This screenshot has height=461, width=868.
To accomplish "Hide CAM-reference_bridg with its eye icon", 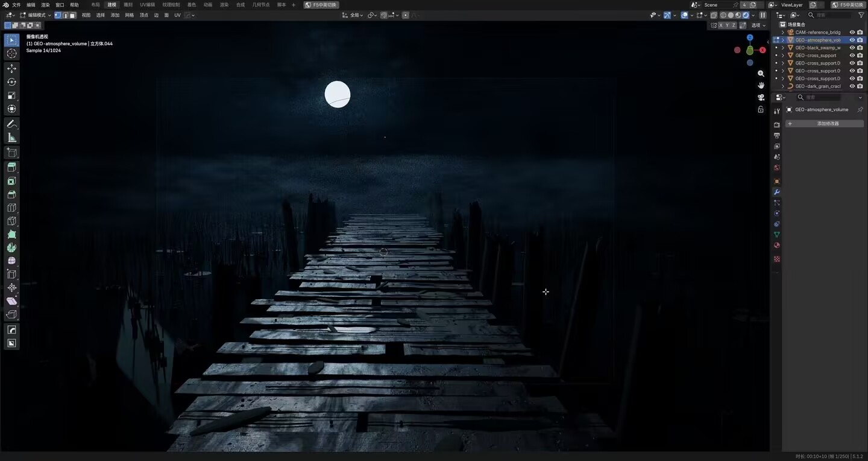I will (852, 33).
